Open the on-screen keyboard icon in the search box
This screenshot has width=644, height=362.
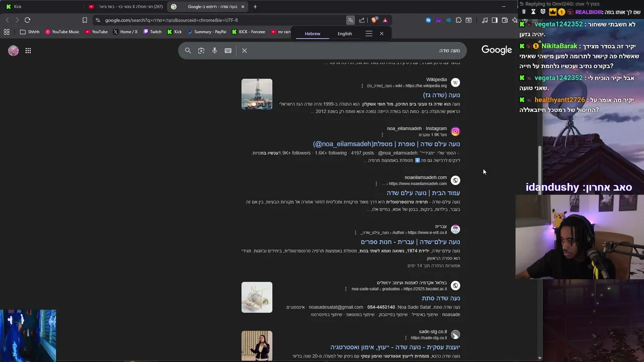pos(228,50)
